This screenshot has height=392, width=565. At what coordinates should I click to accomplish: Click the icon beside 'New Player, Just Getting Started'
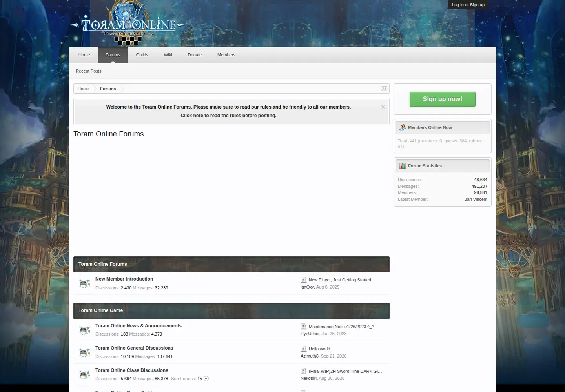(x=304, y=280)
